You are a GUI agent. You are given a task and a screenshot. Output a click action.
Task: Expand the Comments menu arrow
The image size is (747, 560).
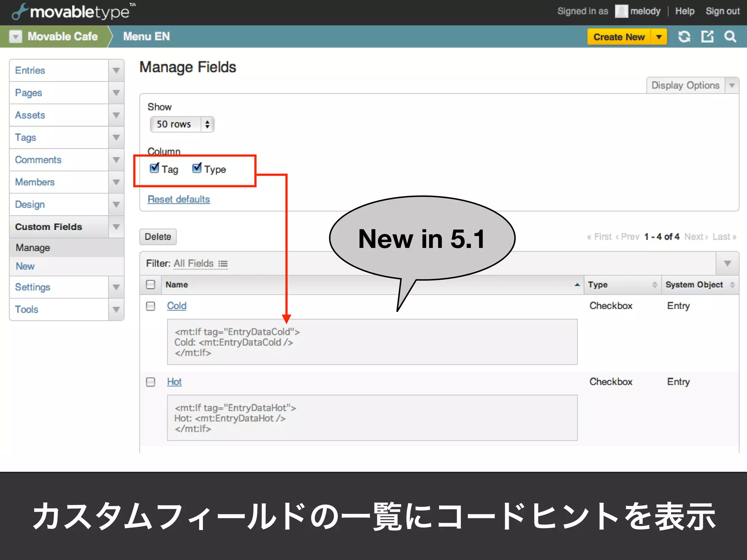coord(116,160)
